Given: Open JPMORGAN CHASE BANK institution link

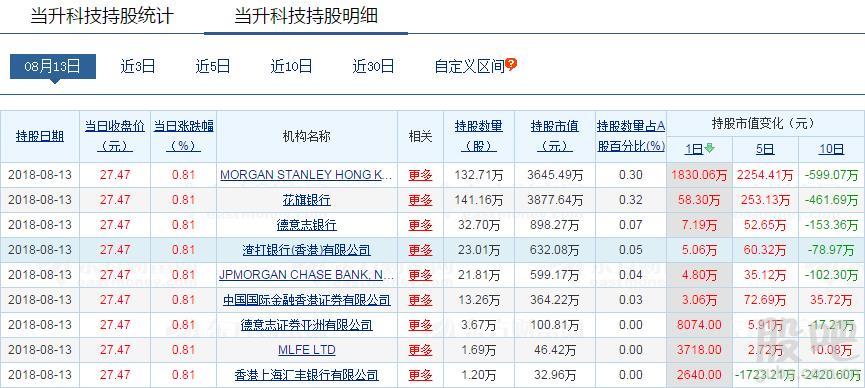Looking at the screenshot, I should pyautogui.click(x=307, y=275).
